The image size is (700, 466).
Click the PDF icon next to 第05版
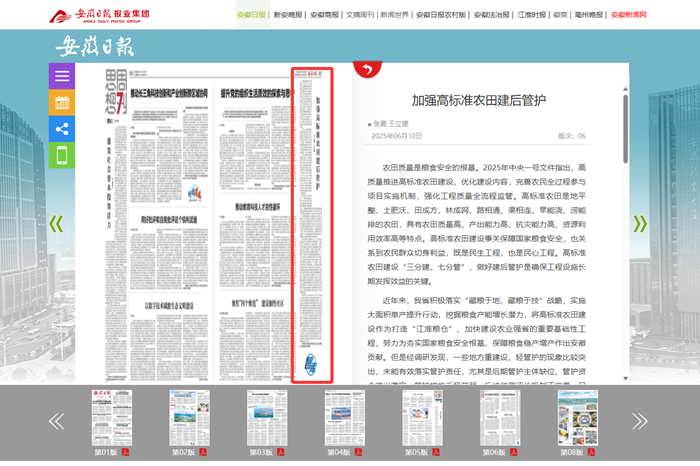(x=437, y=452)
